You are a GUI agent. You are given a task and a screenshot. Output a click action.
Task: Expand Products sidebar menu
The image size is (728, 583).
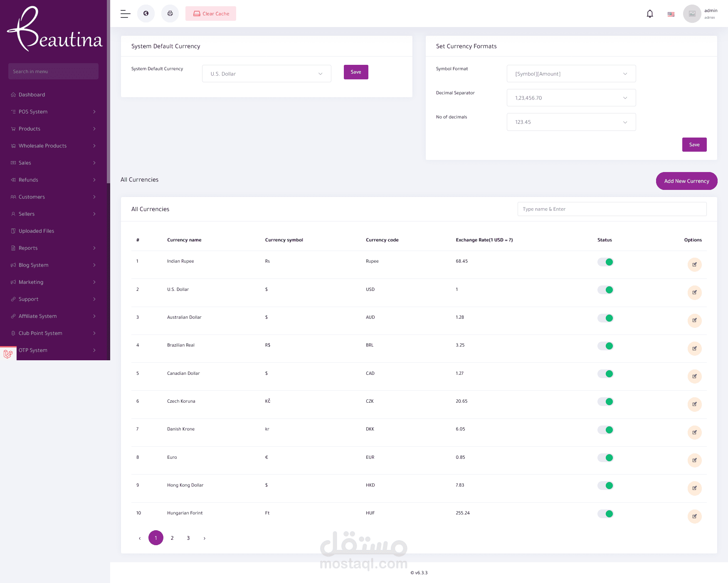[53, 129]
